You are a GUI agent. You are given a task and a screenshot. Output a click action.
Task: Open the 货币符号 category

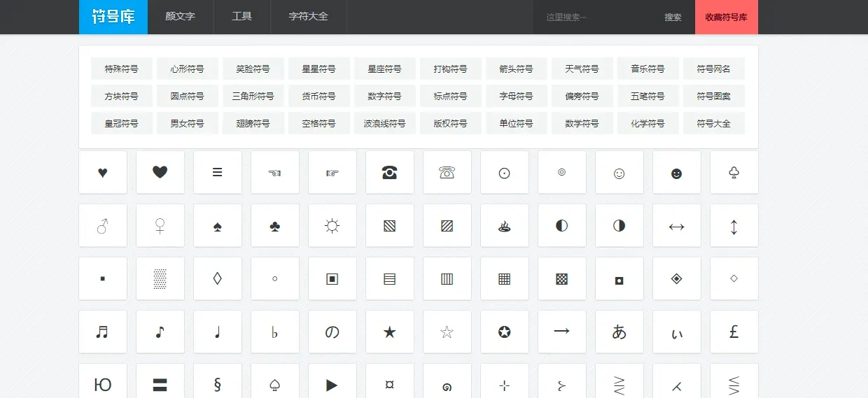[x=319, y=96]
